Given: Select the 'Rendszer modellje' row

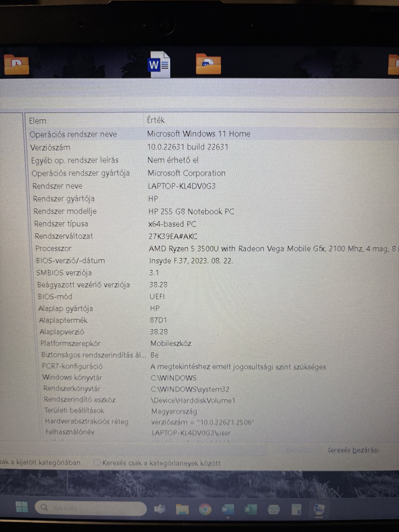Looking at the screenshot, I should tap(213, 211).
